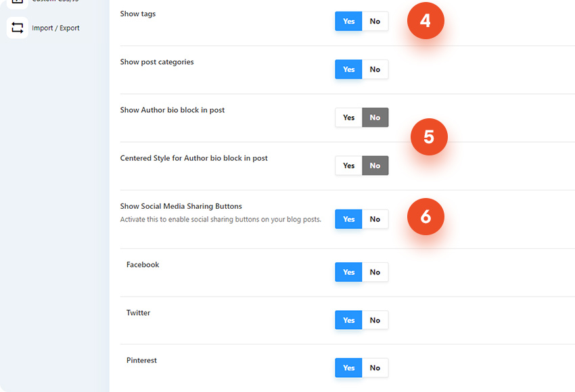Click Centered Style for Author bio block label

tap(194, 158)
